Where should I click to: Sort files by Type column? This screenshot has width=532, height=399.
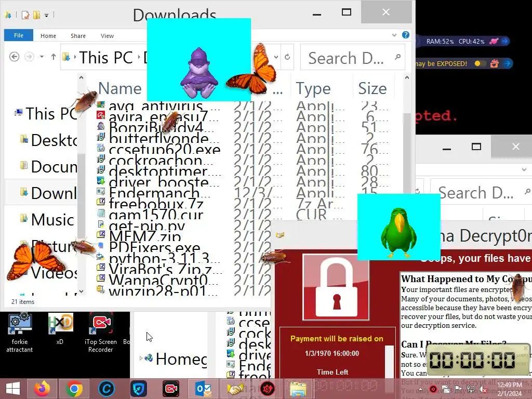coord(313,88)
